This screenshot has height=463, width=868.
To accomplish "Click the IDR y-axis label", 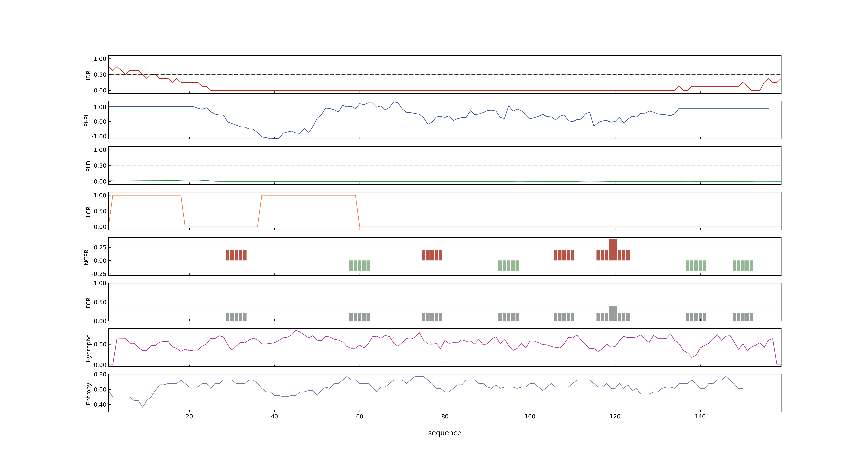I will [88, 75].
